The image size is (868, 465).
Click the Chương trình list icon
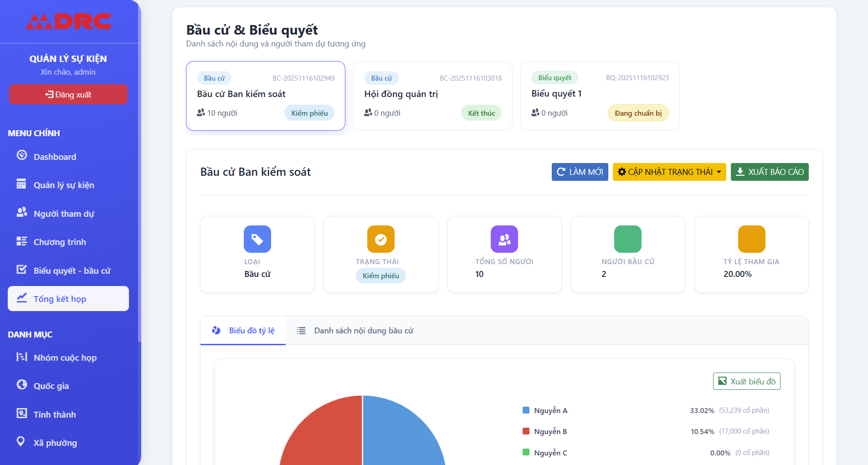point(21,241)
